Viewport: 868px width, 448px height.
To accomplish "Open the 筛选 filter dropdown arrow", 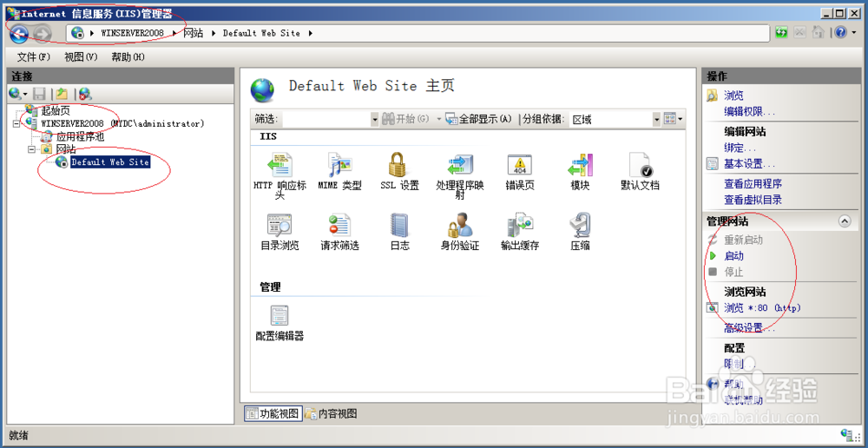I will (374, 119).
